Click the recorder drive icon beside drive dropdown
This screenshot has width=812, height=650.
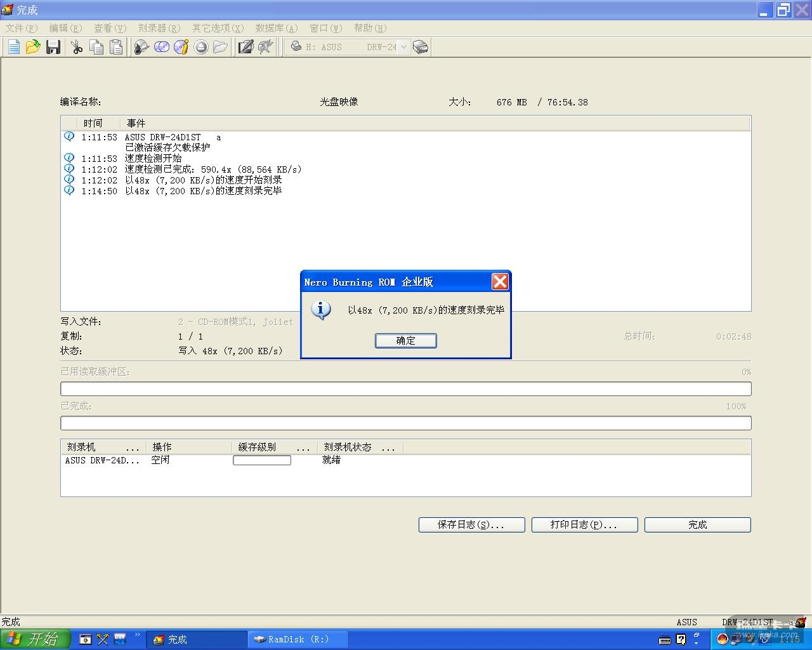pyautogui.click(x=421, y=46)
